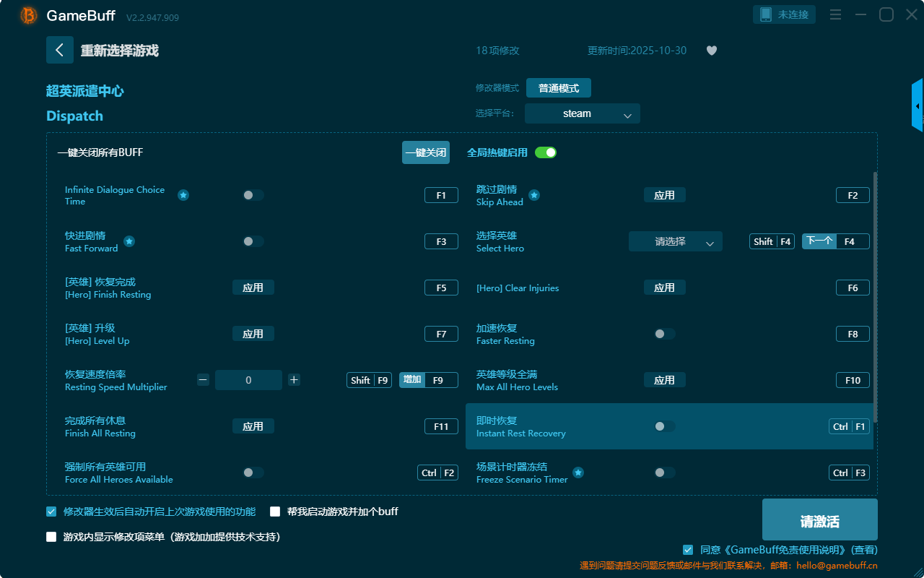
Task: Open the hamburger menu in title bar
Action: (x=835, y=15)
